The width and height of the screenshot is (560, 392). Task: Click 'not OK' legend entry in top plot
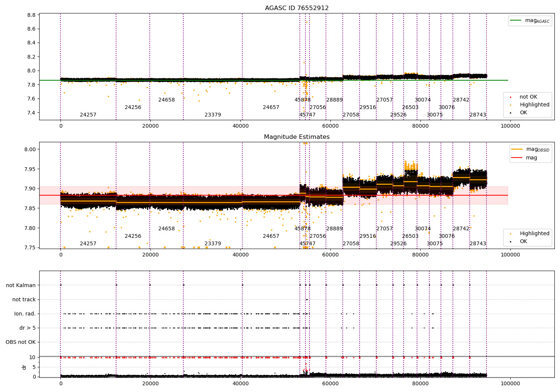point(528,97)
